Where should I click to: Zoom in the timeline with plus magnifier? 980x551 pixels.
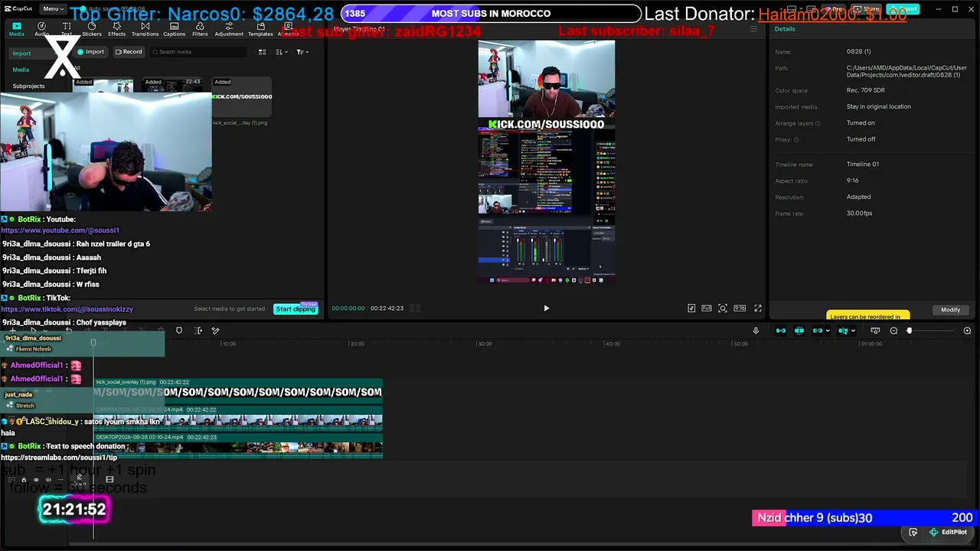click(x=967, y=331)
